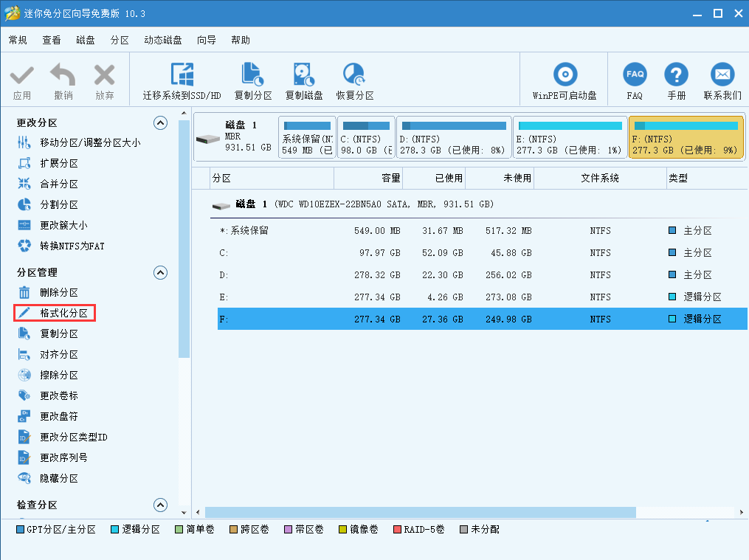The image size is (749, 560).
Task: Open WinPE可启动盘 creator
Action: click(565, 81)
